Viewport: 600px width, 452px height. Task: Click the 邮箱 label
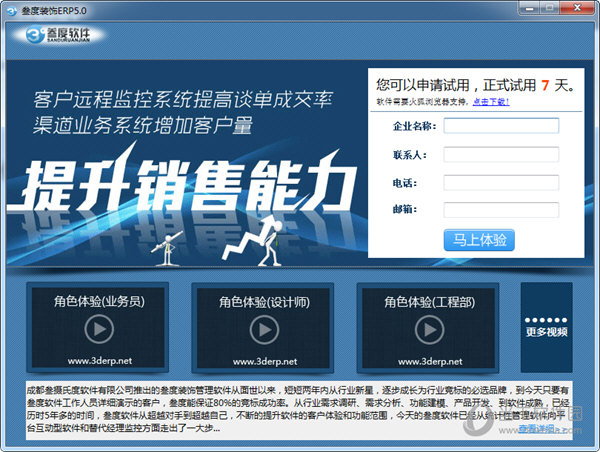[405, 209]
